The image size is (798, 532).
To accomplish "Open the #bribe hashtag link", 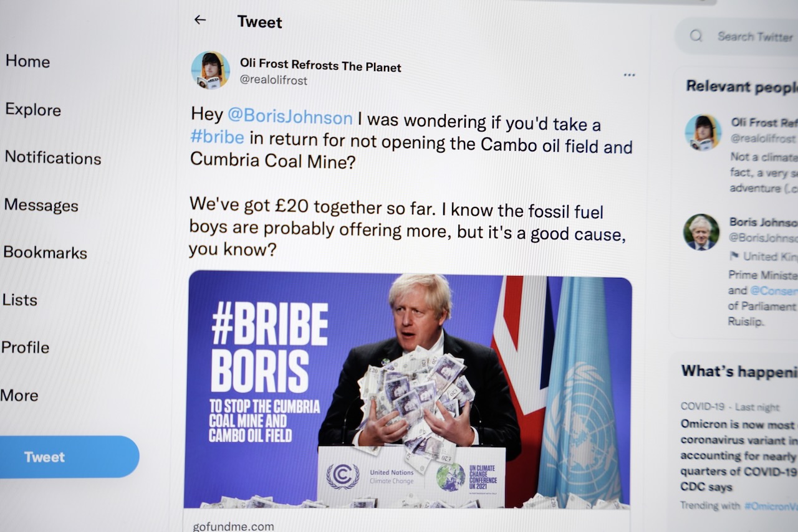I will click(x=218, y=137).
